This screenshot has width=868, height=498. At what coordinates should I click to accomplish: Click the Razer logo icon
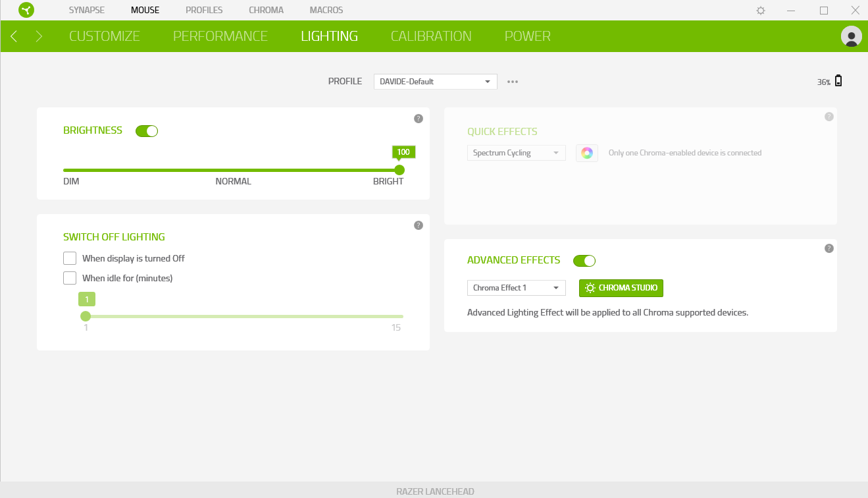click(26, 10)
